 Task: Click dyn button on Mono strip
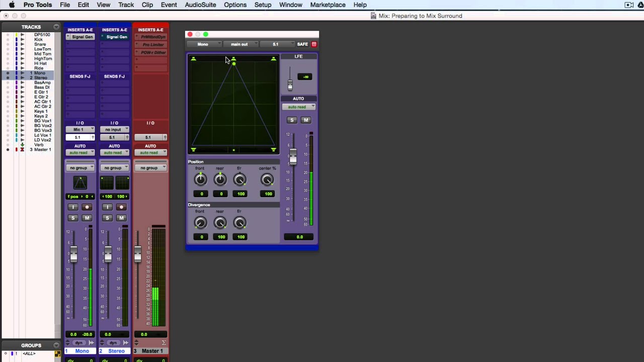point(79,343)
